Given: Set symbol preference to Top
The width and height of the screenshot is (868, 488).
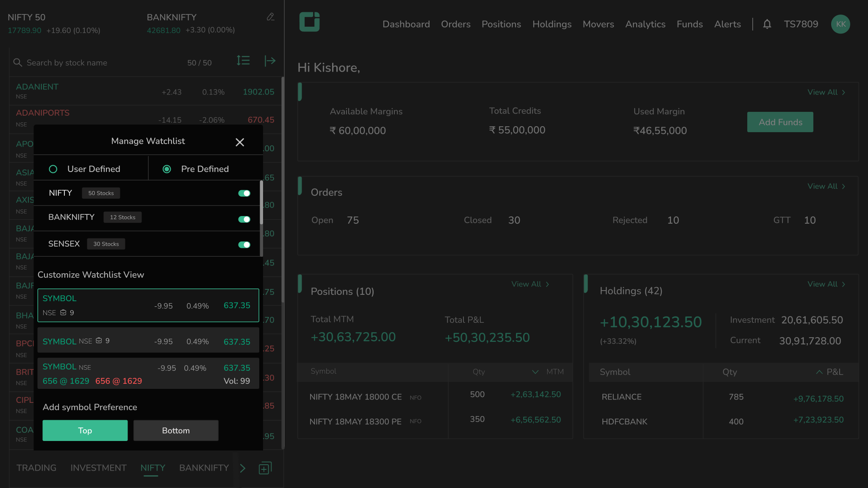Looking at the screenshot, I should pyautogui.click(x=85, y=430).
